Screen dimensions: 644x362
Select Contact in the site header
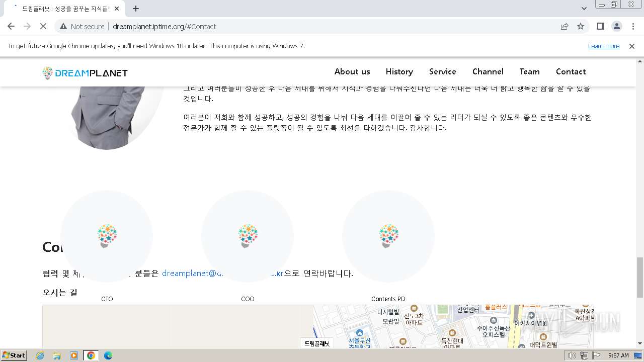571,71
